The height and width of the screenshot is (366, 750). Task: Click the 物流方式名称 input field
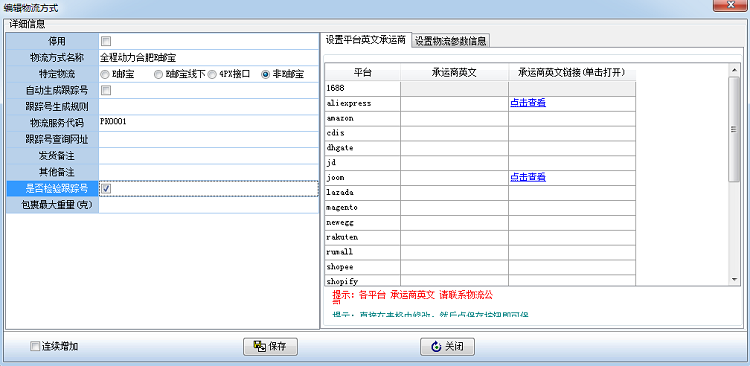(208, 58)
